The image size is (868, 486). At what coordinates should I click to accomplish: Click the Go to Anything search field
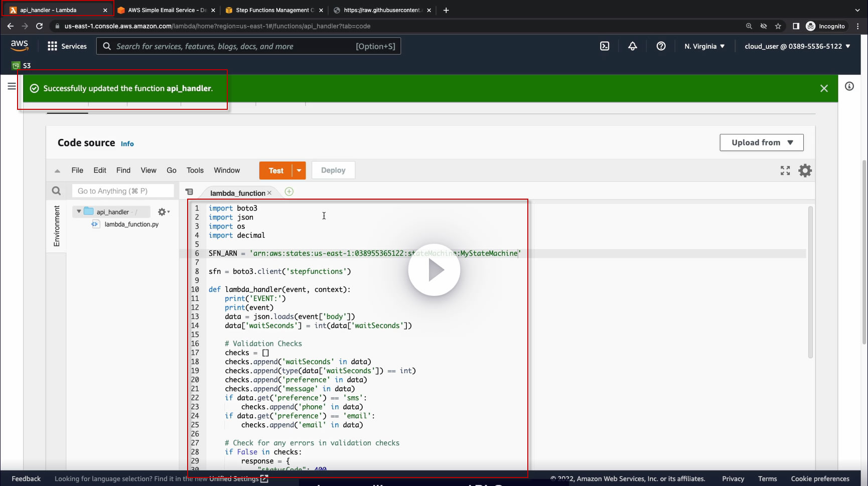point(123,191)
